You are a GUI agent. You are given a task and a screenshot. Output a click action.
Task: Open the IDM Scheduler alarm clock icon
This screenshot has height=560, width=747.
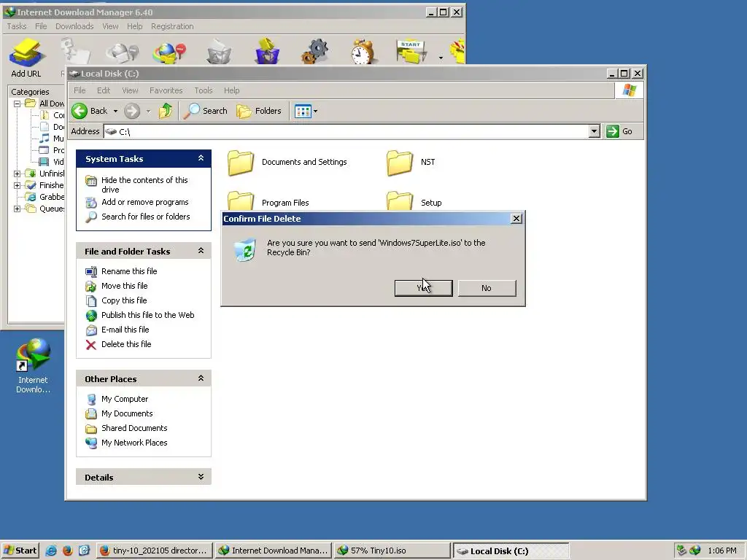coord(363,52)
